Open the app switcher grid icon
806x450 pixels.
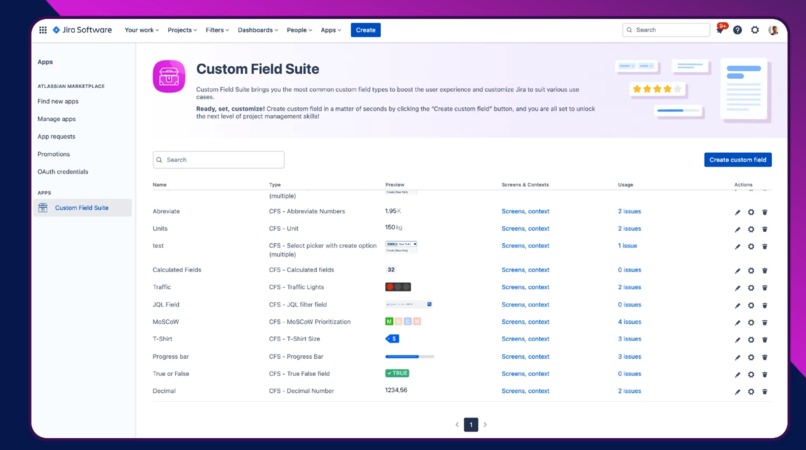point(43,30)
